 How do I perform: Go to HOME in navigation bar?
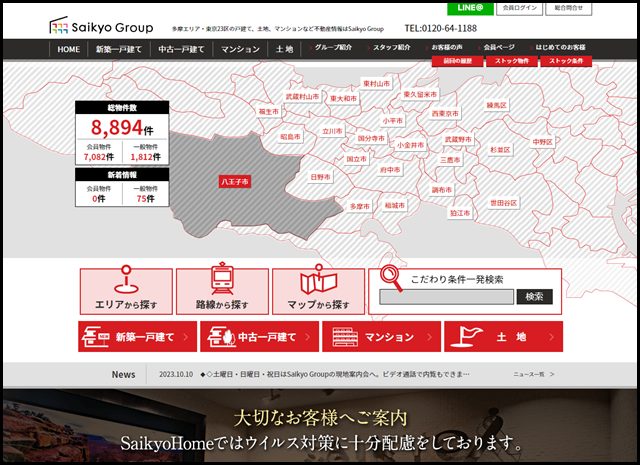tap(69, 49)
